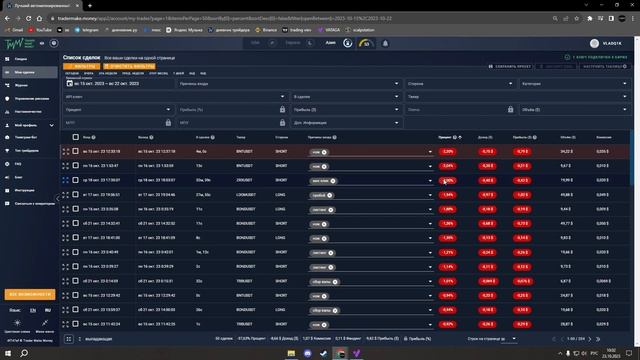
Task: Click lock icon in Прибыль (%) field
Action: tap(282, 109)
